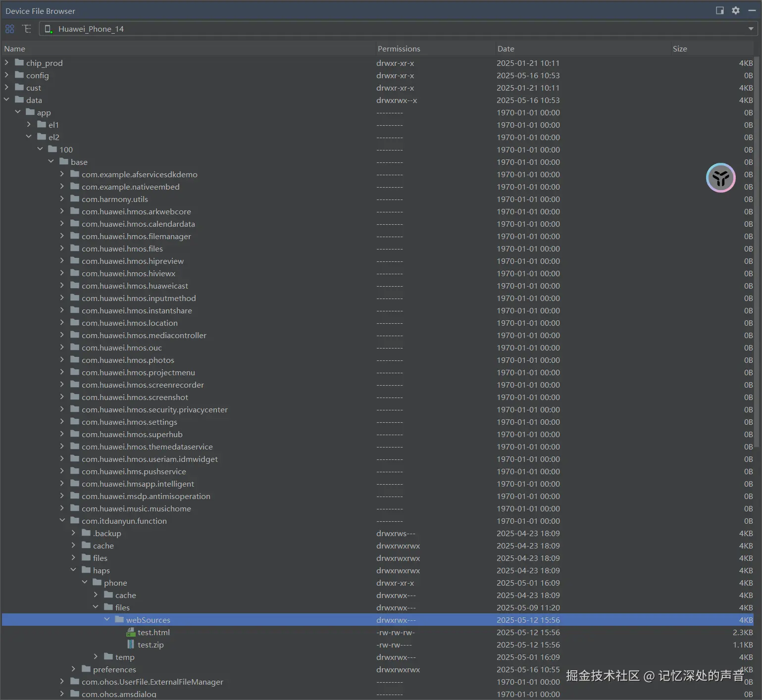The height and width of the screenshot is (700, 762).
Task: Collapse the el2 folder
Action: click(x=29, y=137)
